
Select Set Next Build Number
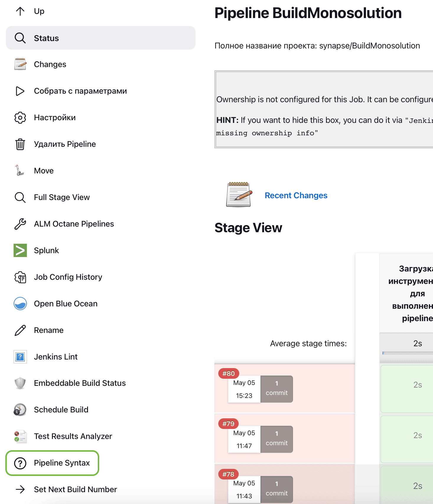(75, 490)
